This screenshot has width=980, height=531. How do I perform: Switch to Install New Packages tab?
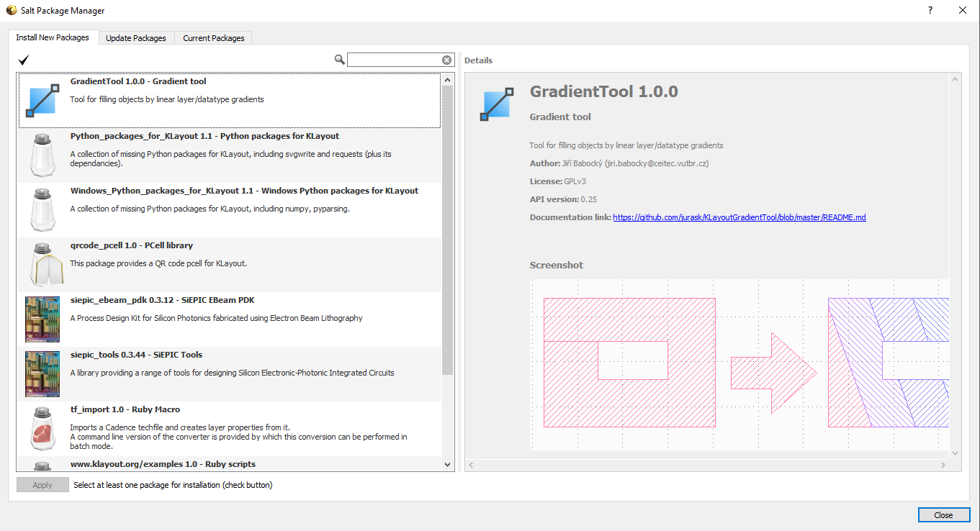[x=53, y=37]
